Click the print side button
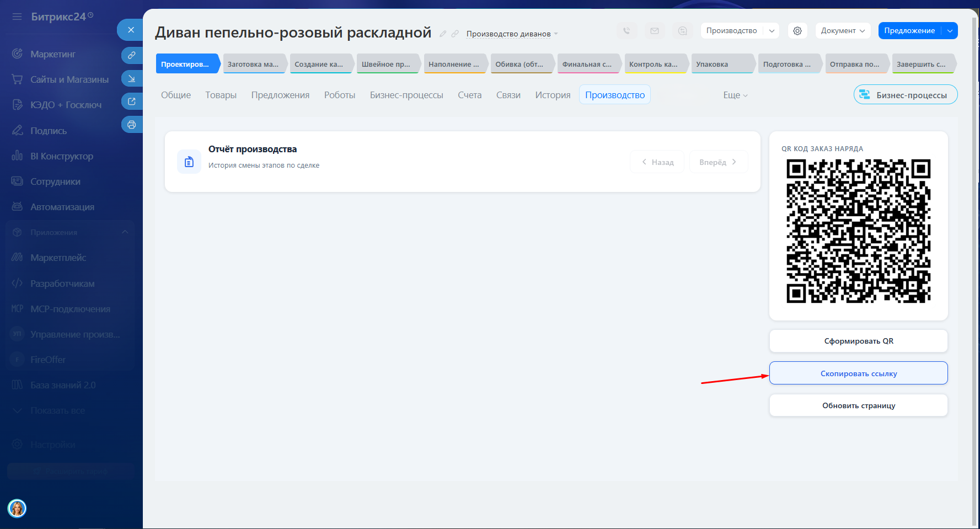980x529 pixels. (x=131, y=125)
